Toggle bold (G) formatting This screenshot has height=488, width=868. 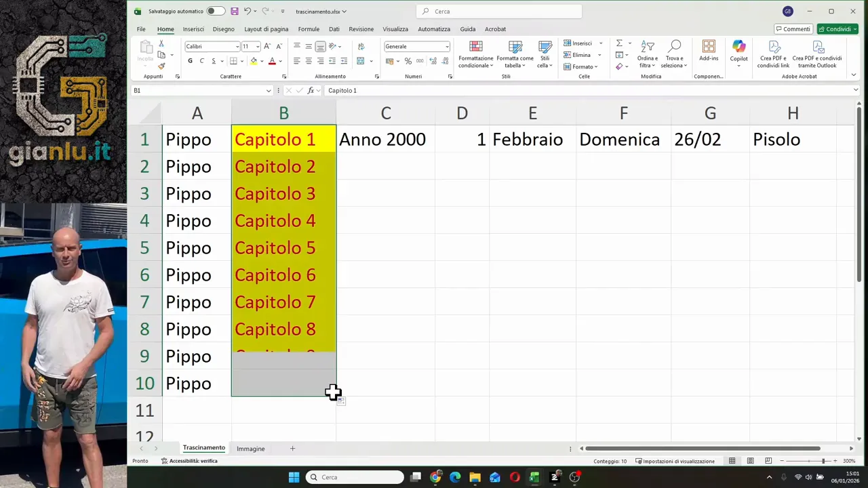190,61
